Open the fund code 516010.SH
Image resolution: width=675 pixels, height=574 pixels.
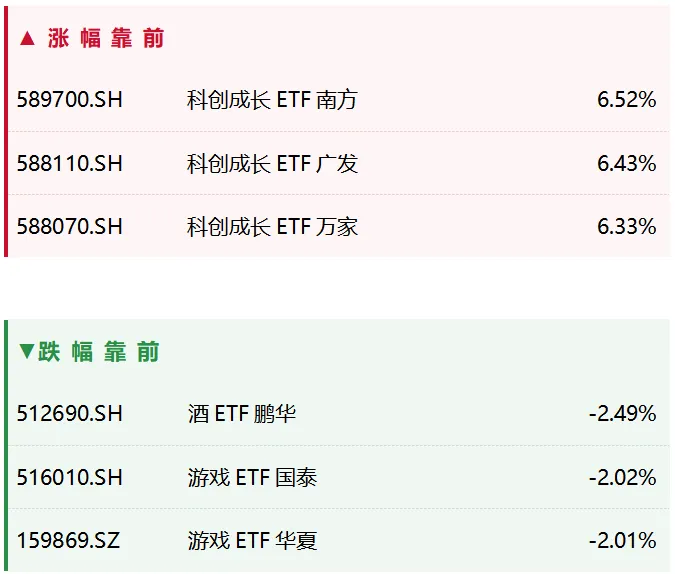tap(70, 478)
